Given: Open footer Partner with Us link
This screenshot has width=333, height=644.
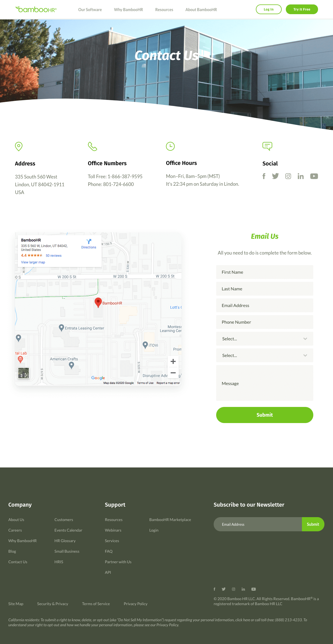Looking at the screenshot, I should (x=118, y=562).
